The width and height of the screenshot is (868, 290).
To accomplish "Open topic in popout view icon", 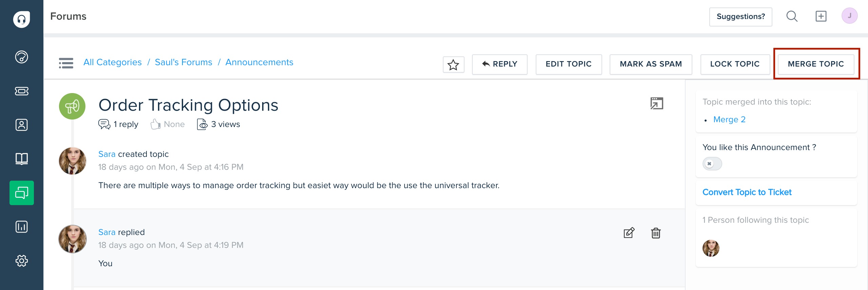I will [657, 103].
